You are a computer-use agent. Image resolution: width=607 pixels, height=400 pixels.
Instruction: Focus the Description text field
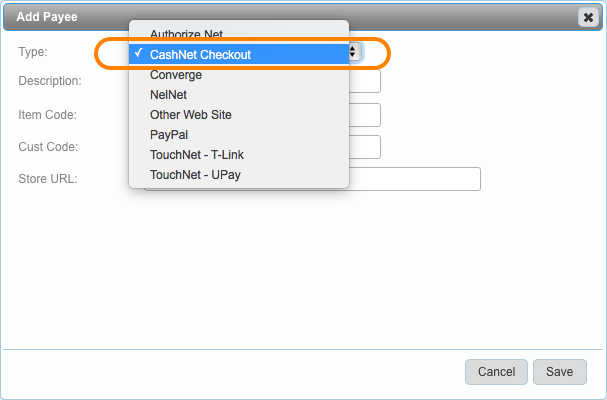tap(365, 81)
